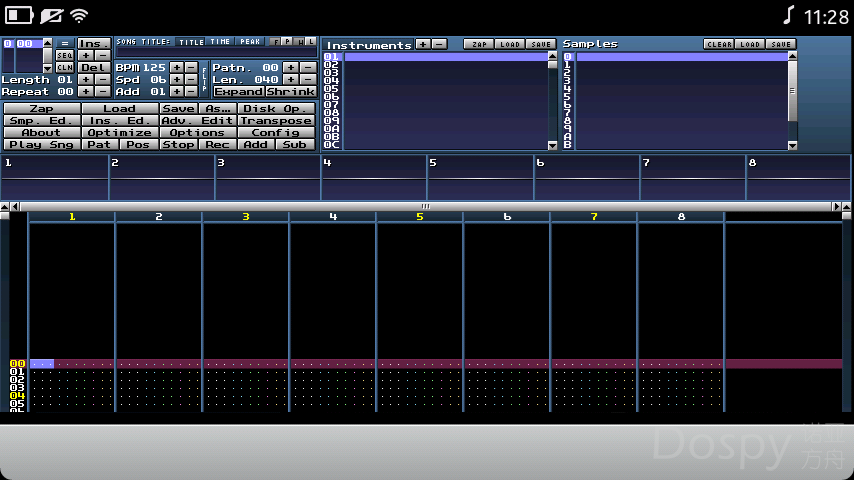
Task: Click Instruments SAVE button
Action: point(541,44)
